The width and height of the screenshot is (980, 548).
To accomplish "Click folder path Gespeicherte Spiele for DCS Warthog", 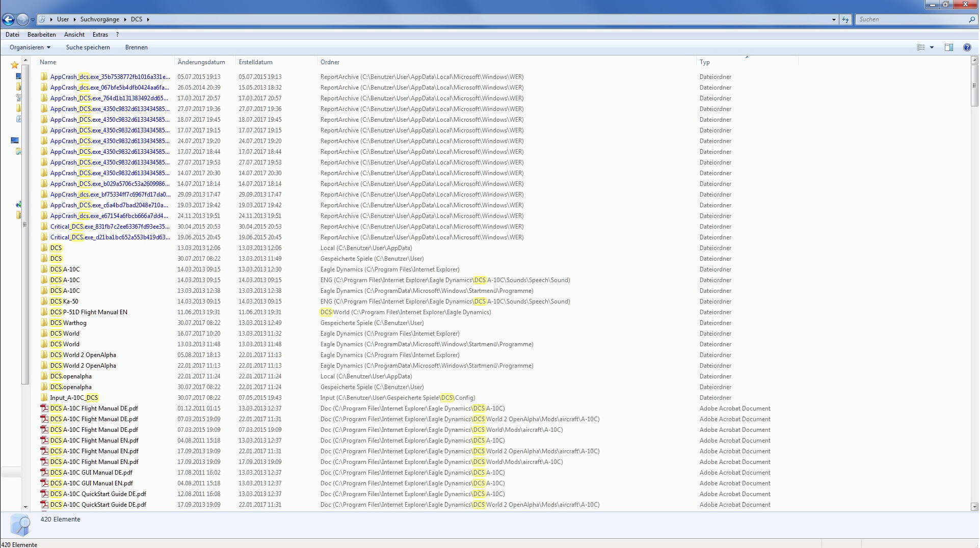I will (x=372, y=323).
